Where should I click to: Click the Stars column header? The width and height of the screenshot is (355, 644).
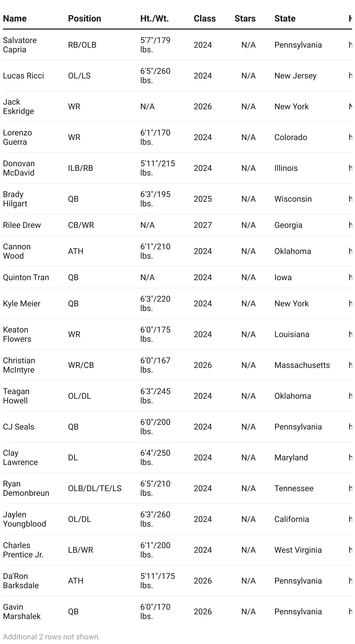[x=245, y=18]
